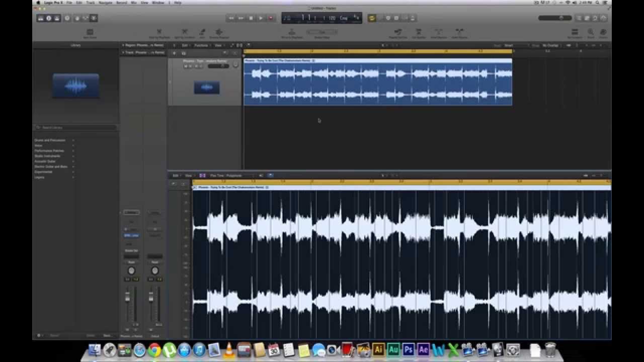
Task: Expand the Region inspector disclosure triangle
Action: pyautogui.click(x=123, y=45)
